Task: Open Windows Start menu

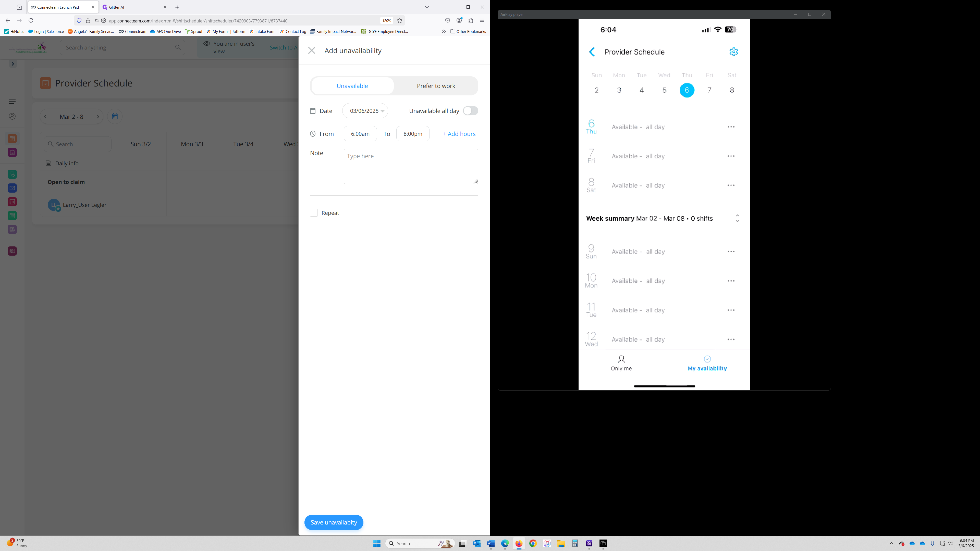Action: (x=377, y=543)
